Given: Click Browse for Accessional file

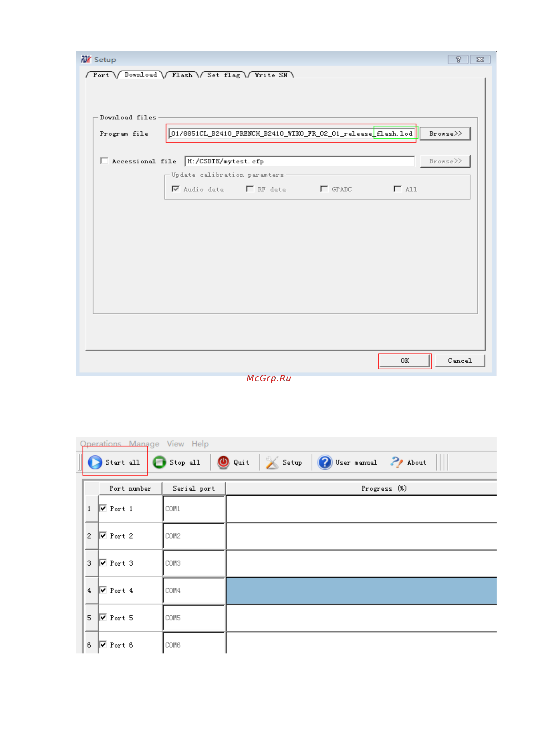Looking at the screenshot, I should point(445,161).
